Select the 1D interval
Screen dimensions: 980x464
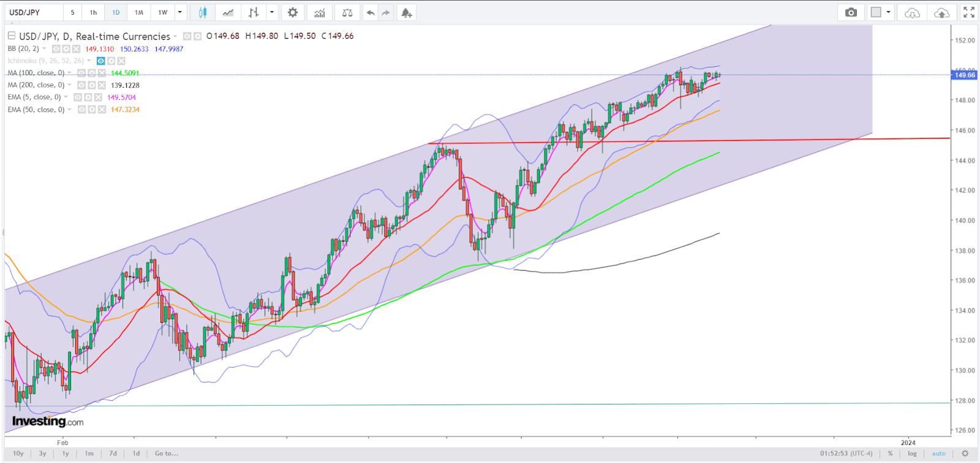pyautogui.click(x=116, y=12)
